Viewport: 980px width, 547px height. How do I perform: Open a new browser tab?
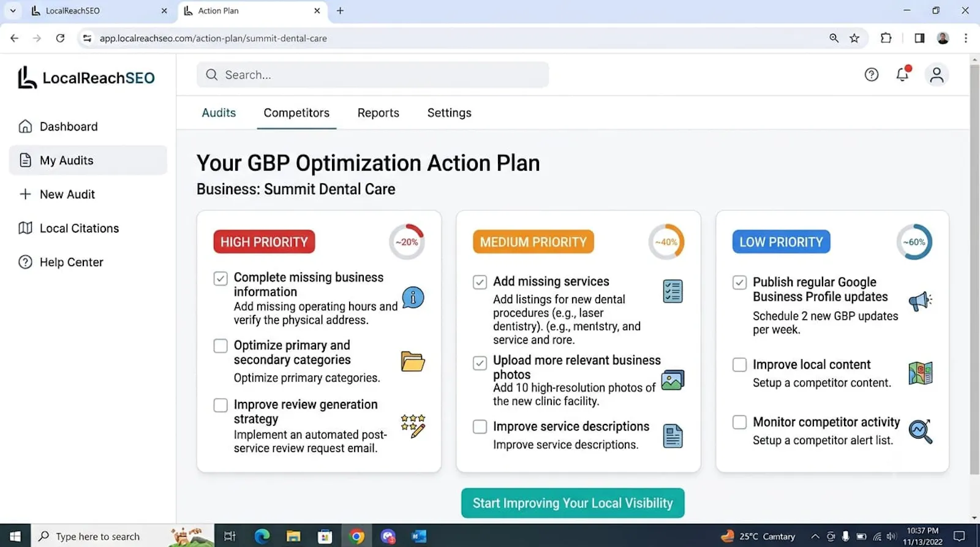click(340, 11)
